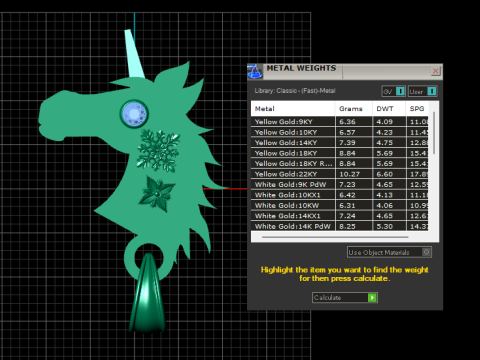Click the 7.39 grams value

pyautogui.click(x=347, y=143)
